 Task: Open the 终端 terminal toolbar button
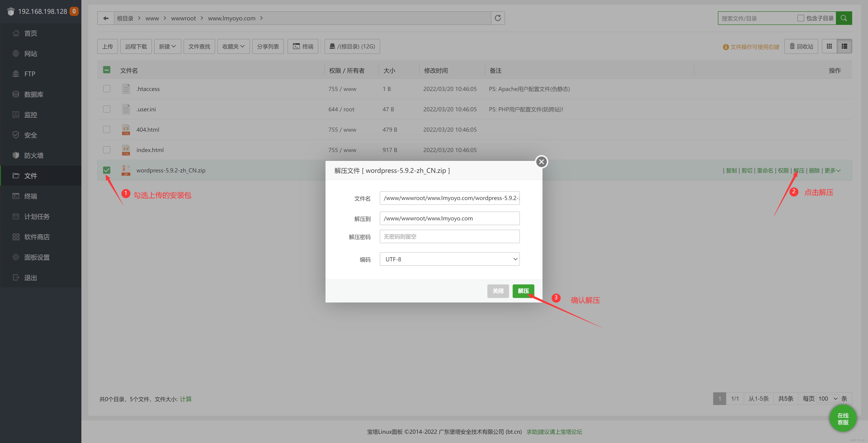tap(303, 46)
